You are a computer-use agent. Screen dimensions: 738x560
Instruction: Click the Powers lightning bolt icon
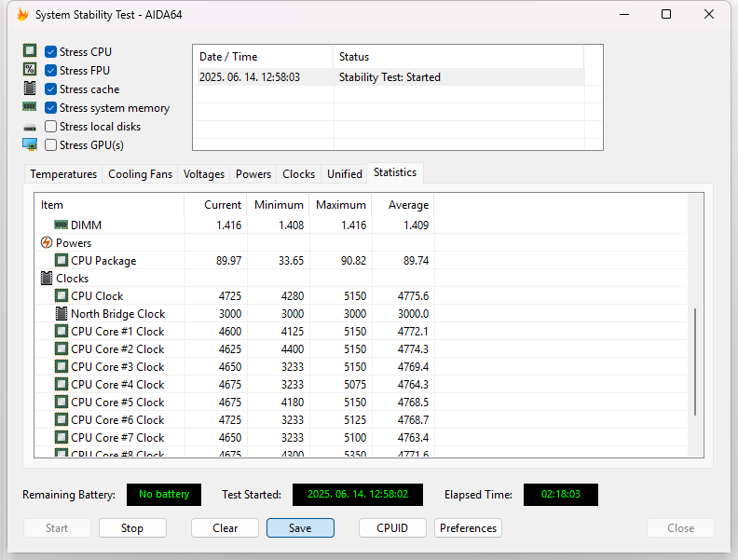(x=47, y=242)
